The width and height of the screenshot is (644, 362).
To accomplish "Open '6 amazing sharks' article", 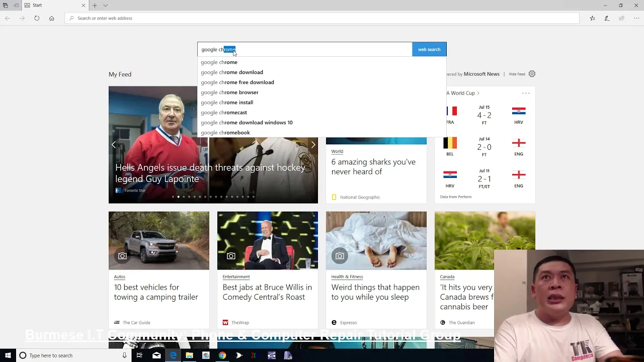I will (373, 166).
